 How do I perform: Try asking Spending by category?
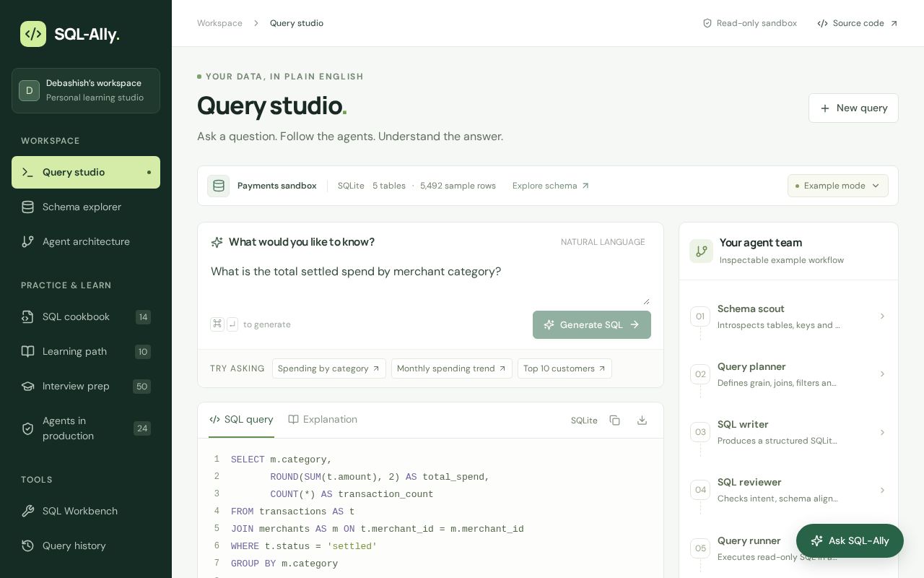coord(329,368)
